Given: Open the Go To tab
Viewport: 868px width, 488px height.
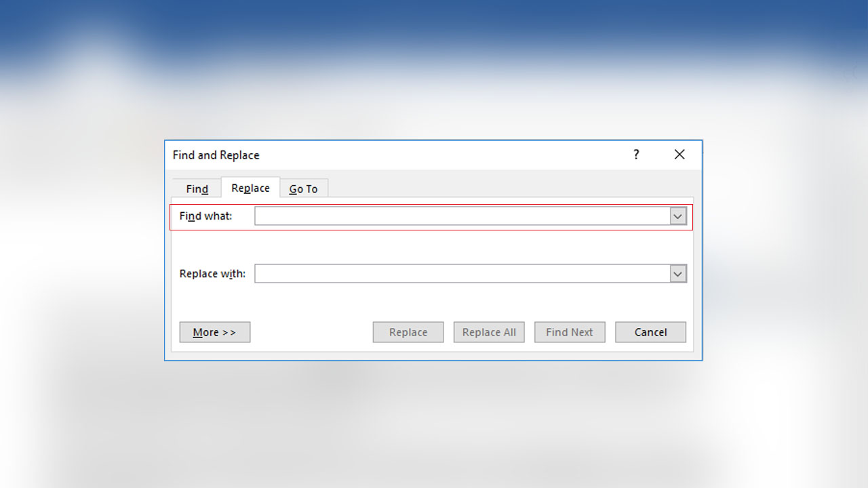Looking at the screenshot, I should click(x=303, y=189).
